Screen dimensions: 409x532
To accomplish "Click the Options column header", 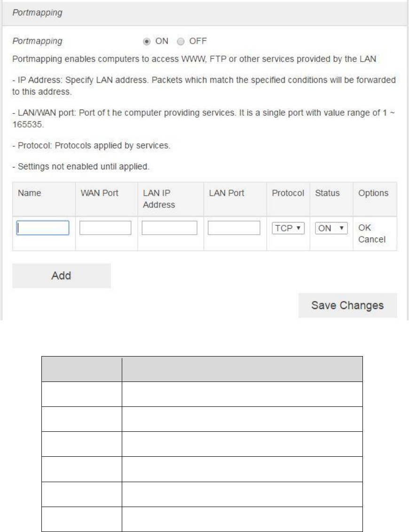I will point(373,193).
